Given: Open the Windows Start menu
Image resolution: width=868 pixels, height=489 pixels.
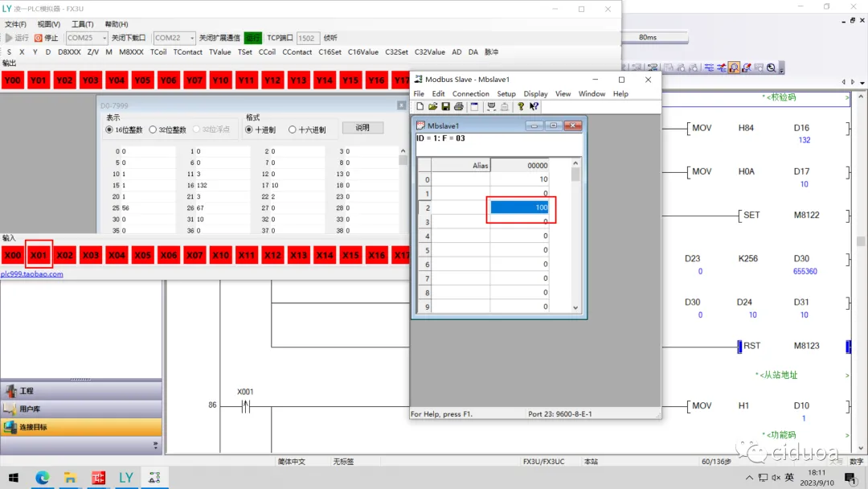Looking at the screenshot, I should coord(14,478).
